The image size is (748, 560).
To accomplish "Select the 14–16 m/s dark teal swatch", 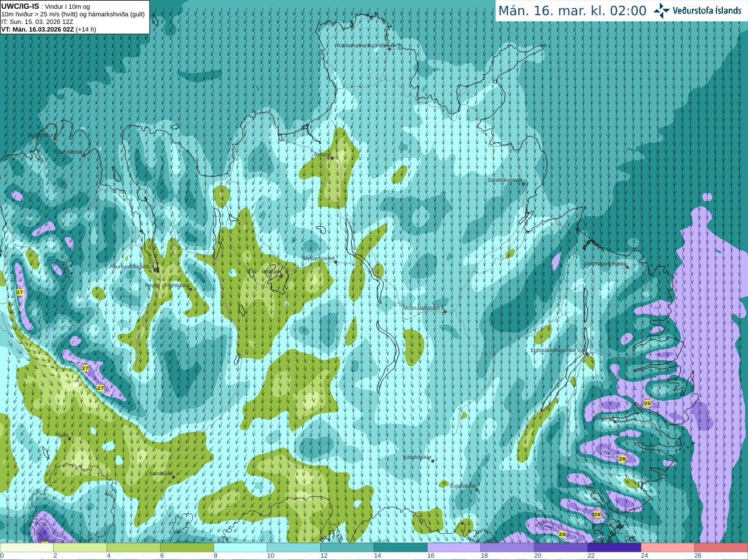I will pos(401,548).
